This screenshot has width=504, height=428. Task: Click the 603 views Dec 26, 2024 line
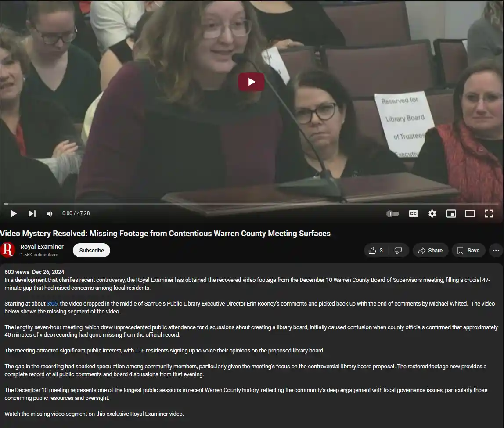tap(34, 272)
